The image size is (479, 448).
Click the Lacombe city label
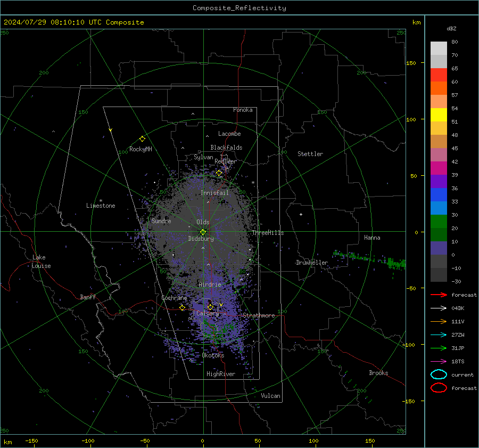coord(229,134)
